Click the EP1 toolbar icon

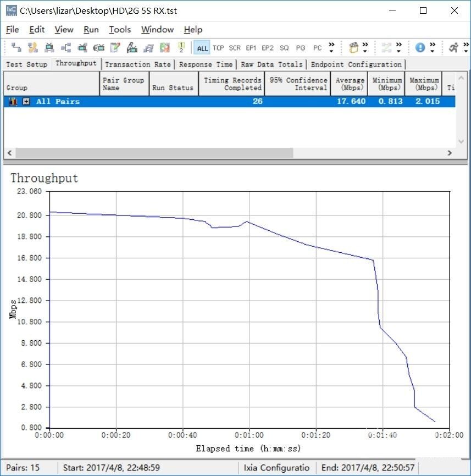click(251, 48)
